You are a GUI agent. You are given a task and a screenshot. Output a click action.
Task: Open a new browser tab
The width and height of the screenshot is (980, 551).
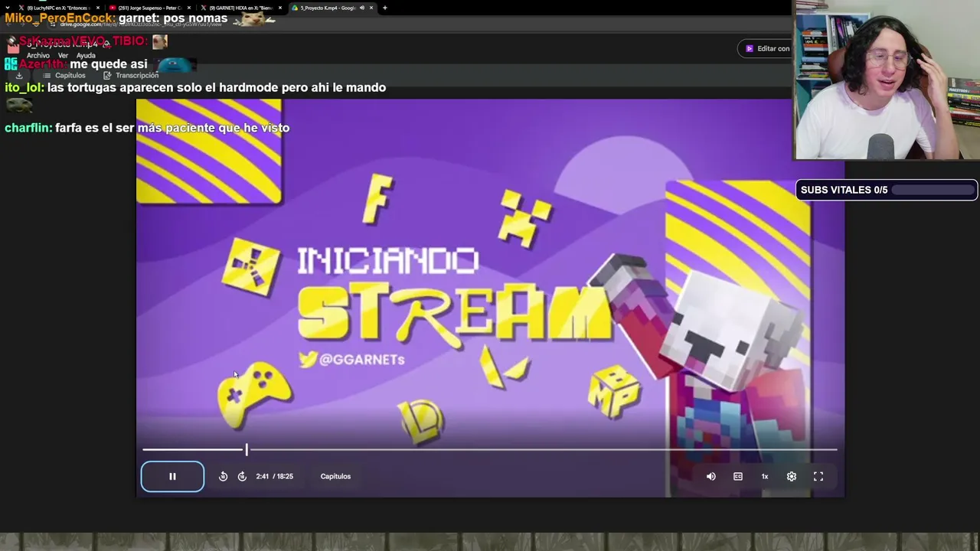[384, 8]
